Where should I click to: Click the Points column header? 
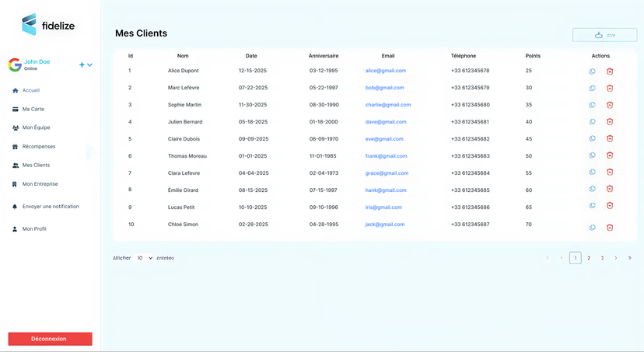coord(533,56)
